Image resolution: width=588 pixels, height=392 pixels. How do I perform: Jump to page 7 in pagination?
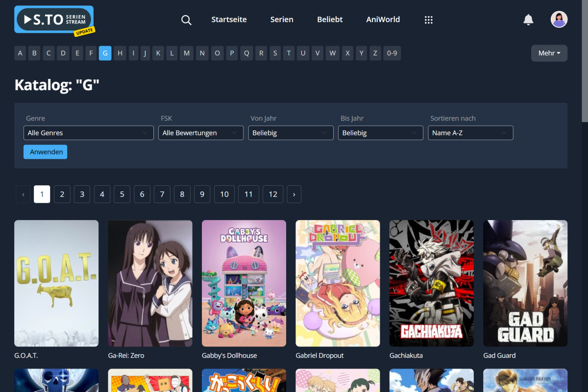tap(162, 194)
